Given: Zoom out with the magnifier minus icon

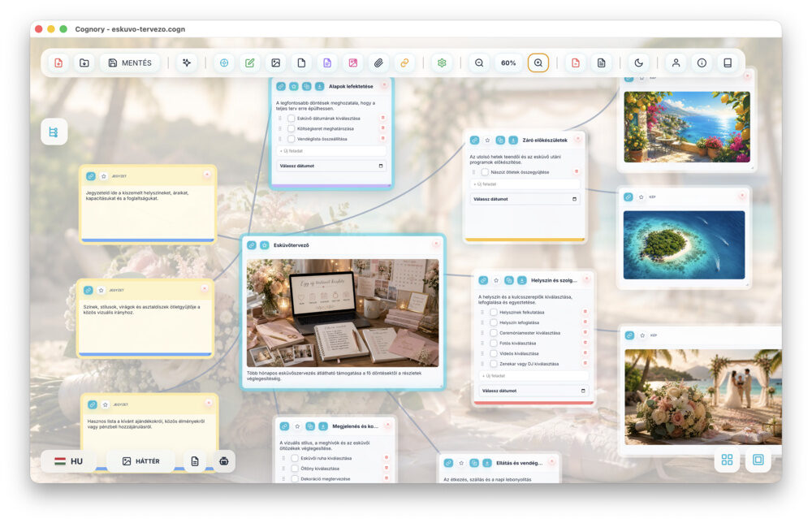Looking at the screenshot, I should pos(479,63).
